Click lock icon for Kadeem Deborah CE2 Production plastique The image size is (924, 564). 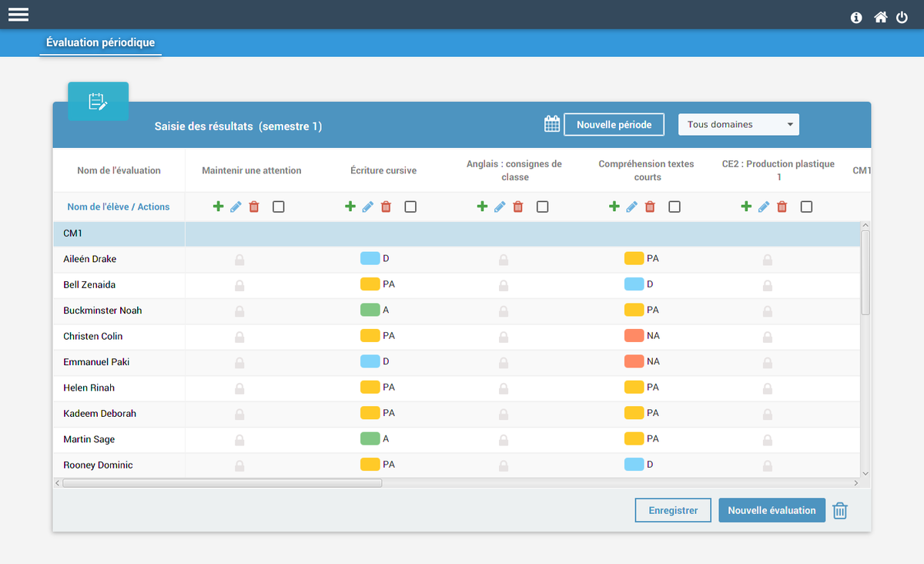coord(768,415)
